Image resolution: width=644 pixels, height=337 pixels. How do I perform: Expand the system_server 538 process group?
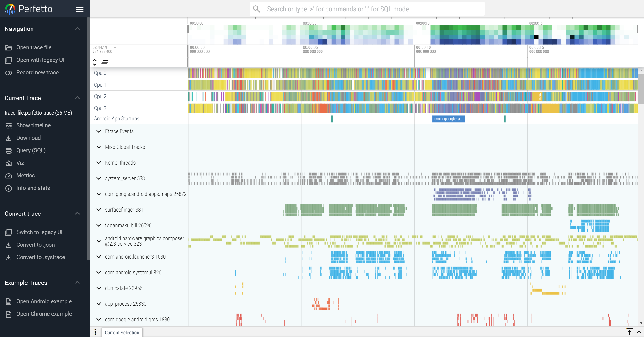(99, 178)
